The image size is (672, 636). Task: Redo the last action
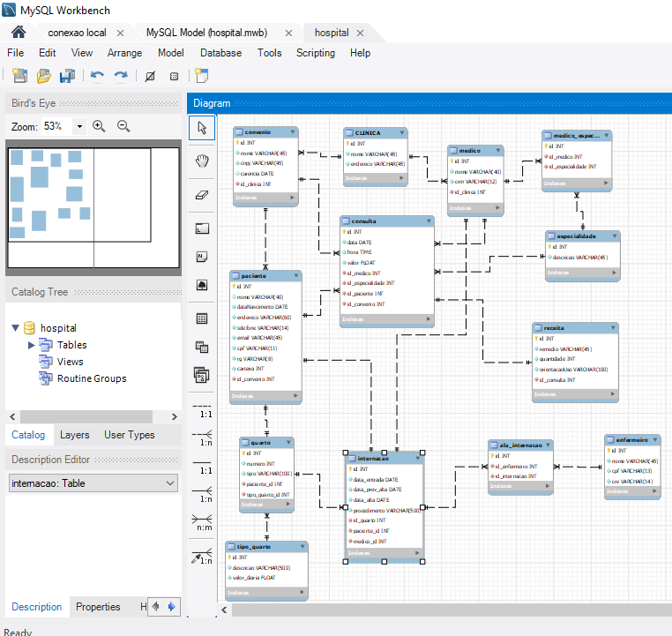[121, 76]
